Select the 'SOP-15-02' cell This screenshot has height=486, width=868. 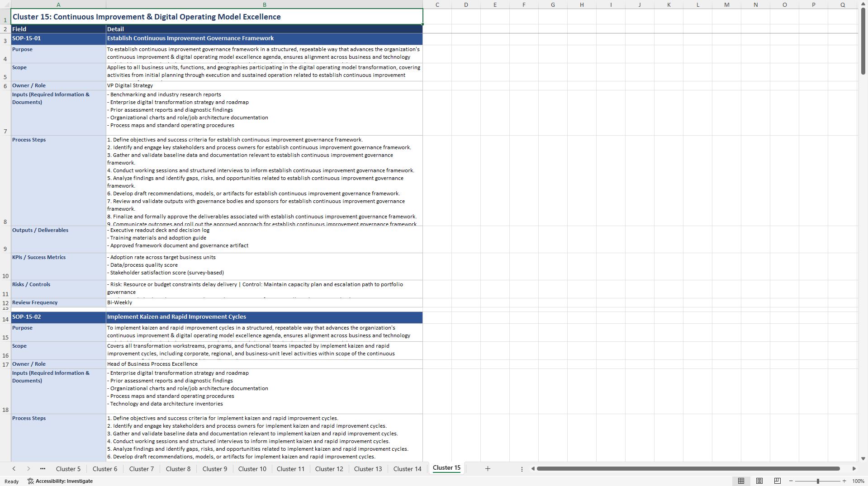[58, 317]
